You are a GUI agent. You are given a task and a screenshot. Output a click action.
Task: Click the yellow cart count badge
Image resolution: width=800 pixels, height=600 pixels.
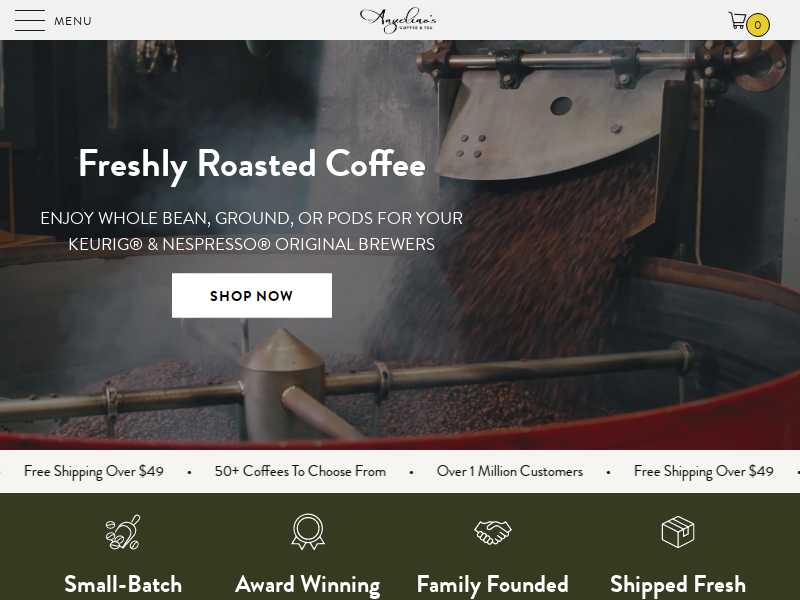coord(758,24)
